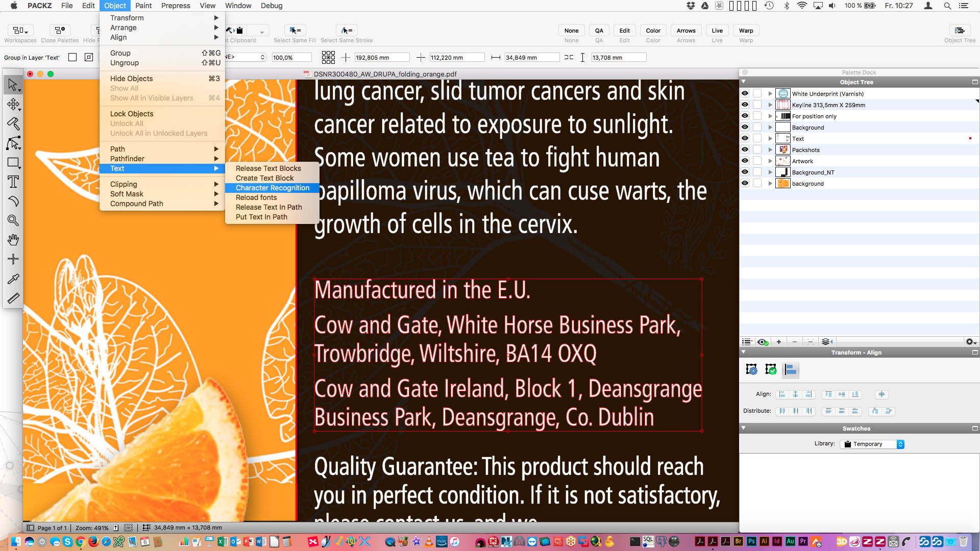The image size is (980, 551).
Task: Expand the Text layer contents
Action: tap(770, 139)
